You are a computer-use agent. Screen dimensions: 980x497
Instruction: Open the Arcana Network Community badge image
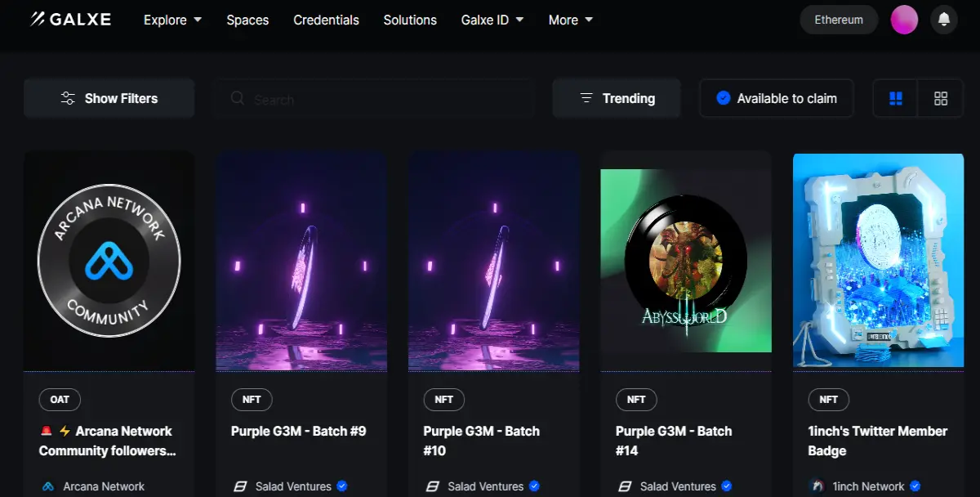point(109,261)
